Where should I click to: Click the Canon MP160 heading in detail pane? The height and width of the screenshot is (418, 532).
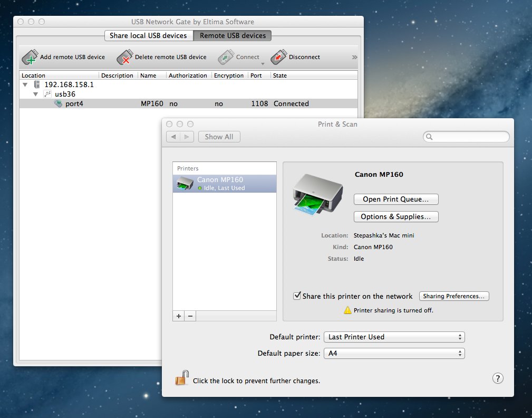pos(379,175)
